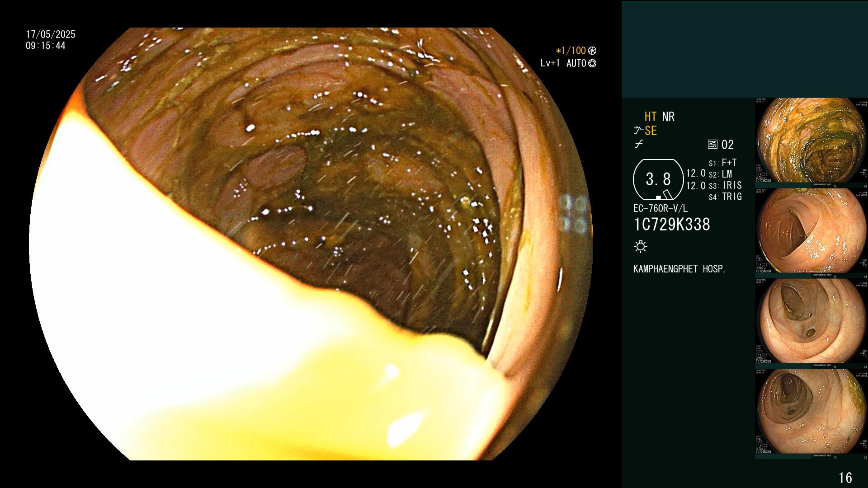Viewport: 868px width, 488px height.
Task: Click the time text 09:15:44
Action: coord(46,46)
